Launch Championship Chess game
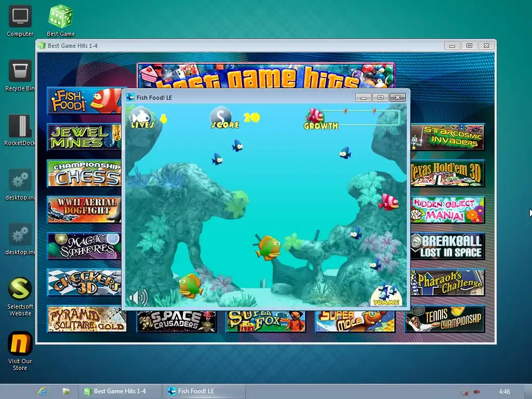This screenshot has width=532, height=399. coord(84,174)
